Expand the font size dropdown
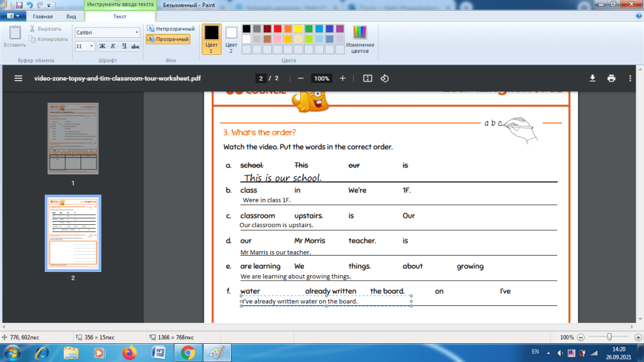The height and width of the screenshot is (362, 644). (x=92, y=46)
